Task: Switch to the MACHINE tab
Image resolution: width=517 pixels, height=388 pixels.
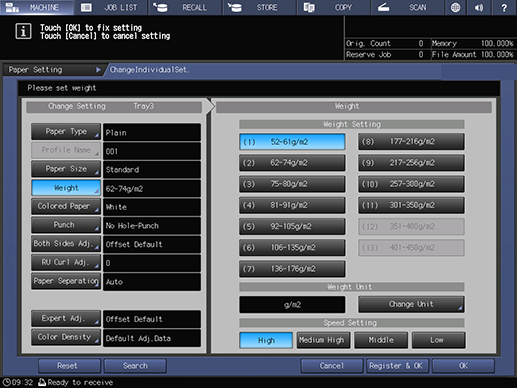Action: (37, 7)
